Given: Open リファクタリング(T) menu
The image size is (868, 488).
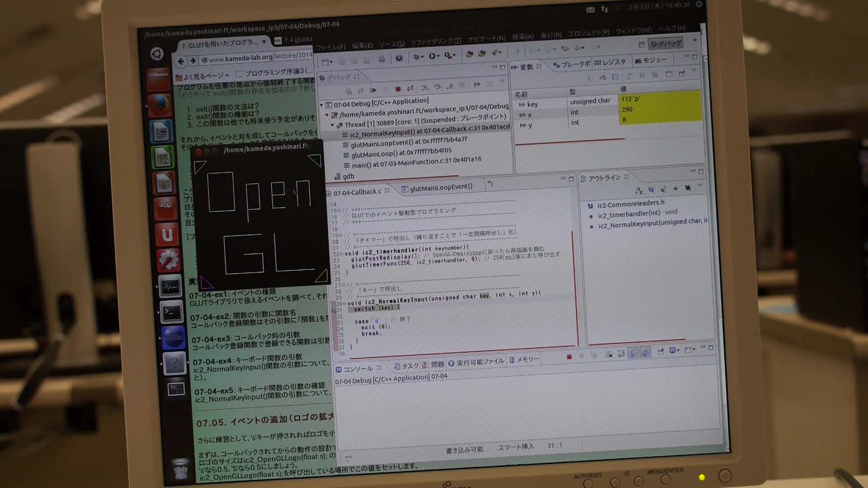Looking at the screenshot, I should point(436,41).
